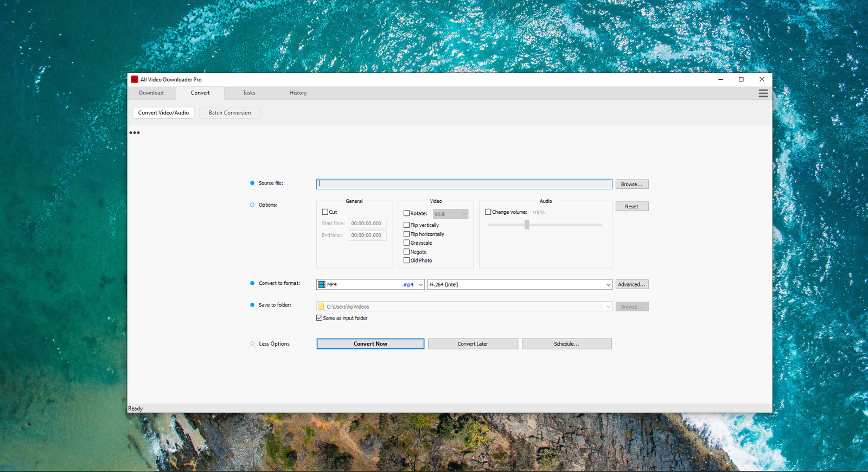Viewport: 868px width, 472px height.
Task: Enable the Change volume checkbox
Action: coord(488,212)
